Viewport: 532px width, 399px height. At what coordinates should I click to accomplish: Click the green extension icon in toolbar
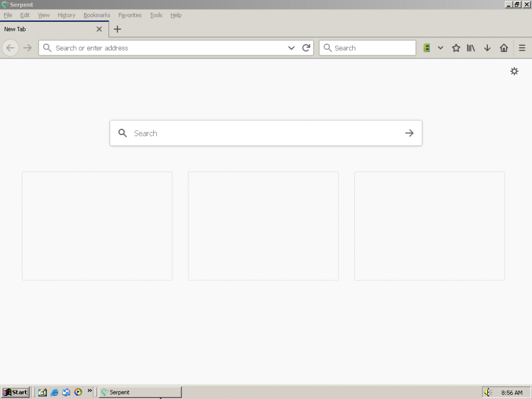[x=427, y=48]
